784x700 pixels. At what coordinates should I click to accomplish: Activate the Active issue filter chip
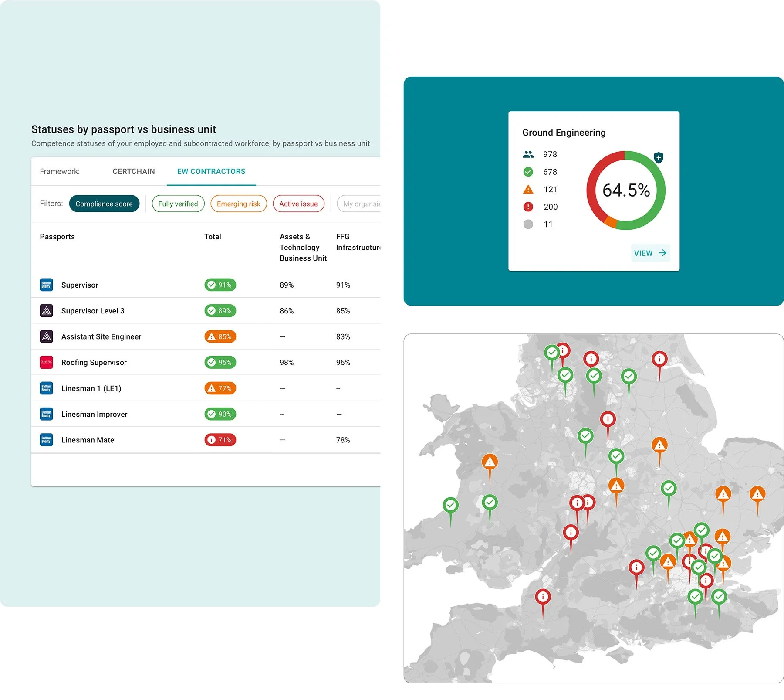(x=298, y=204)
